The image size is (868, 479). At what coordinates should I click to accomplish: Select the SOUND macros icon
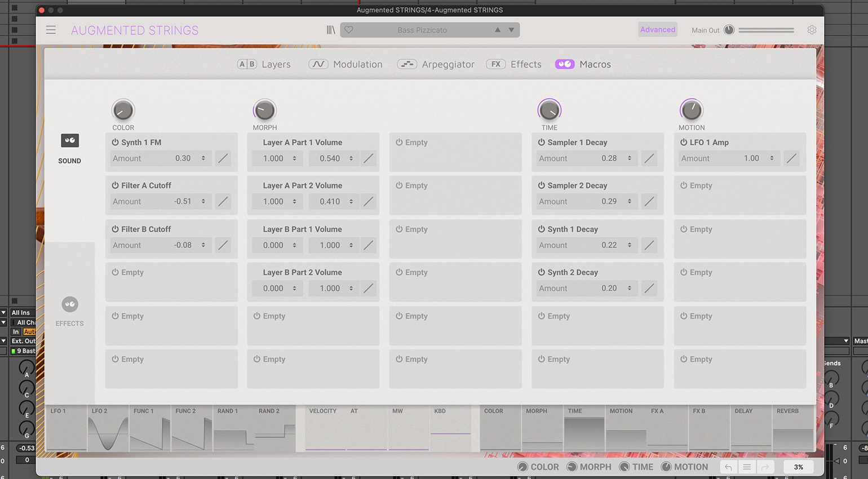click(x=70, y=140)
